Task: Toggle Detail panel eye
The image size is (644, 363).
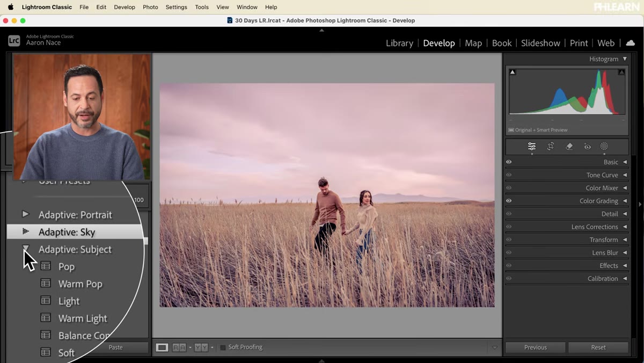Action: (x=509, y=214)
